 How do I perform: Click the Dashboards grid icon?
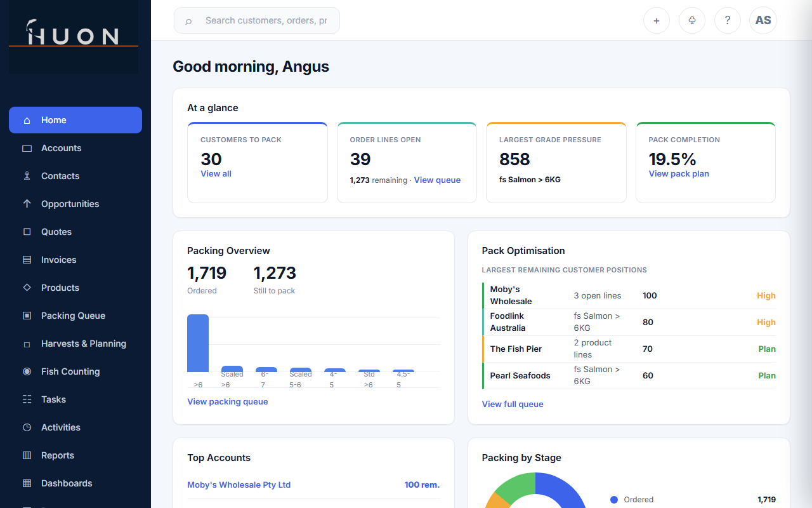pos(27,483)
